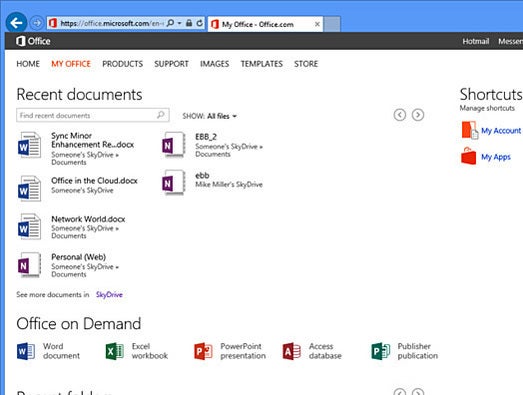
Task: Open the PRODUCTS menu
Action: coord(122,64)
